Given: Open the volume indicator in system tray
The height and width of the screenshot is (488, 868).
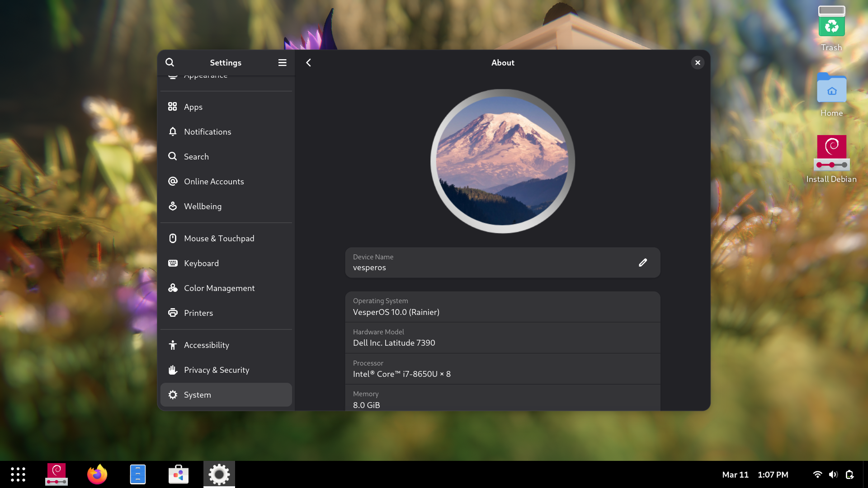Looking at the screenshot, I should (833, 474).
